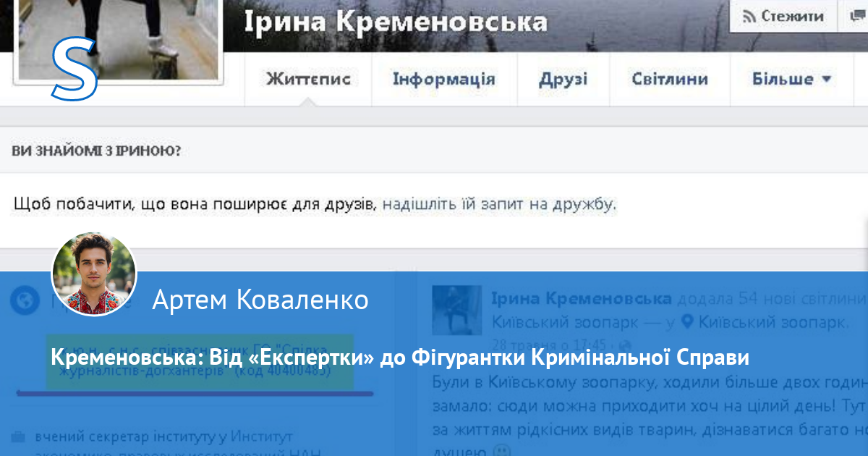Click post author name Ірина Кременовська
Image resolution: width=868 pixels, height=456 pixels.
tap(581, 298)
